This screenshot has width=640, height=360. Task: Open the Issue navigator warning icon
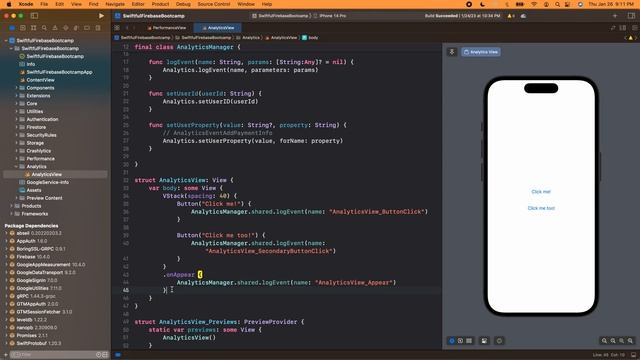[x=55, y=28]
